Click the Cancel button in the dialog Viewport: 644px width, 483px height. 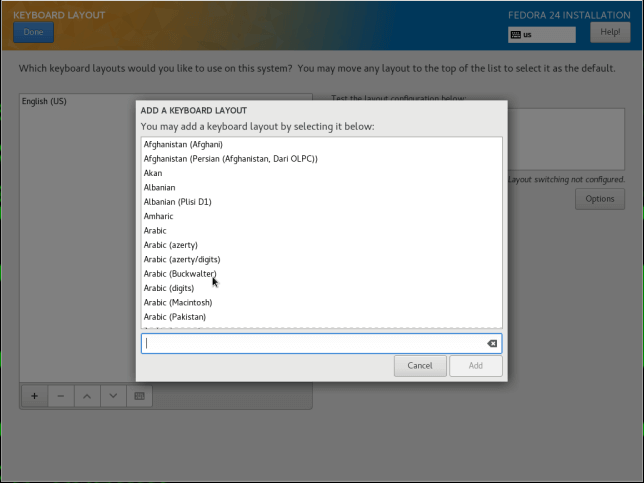click(420, 366)
